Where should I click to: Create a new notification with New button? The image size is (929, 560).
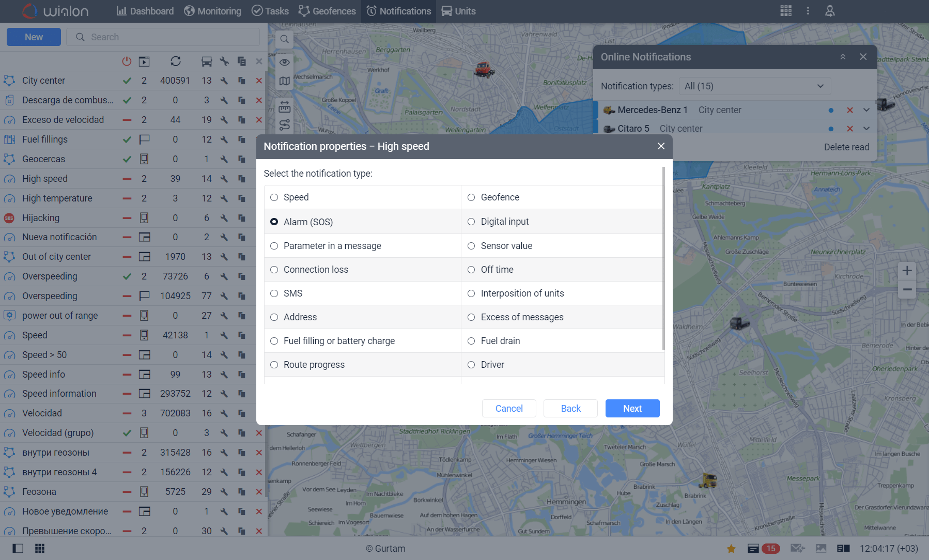(x=34, y=37)
